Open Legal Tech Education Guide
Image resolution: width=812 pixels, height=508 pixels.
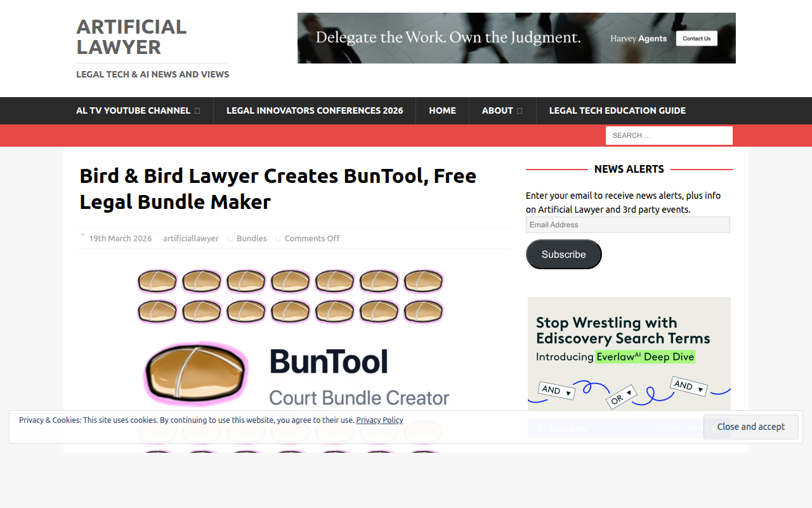[617, 110]
